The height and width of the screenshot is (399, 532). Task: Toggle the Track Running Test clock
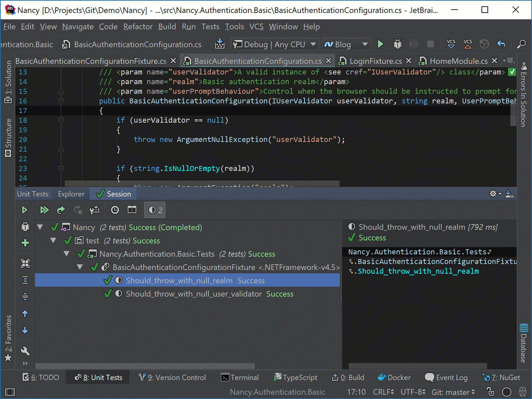[115, 210]
